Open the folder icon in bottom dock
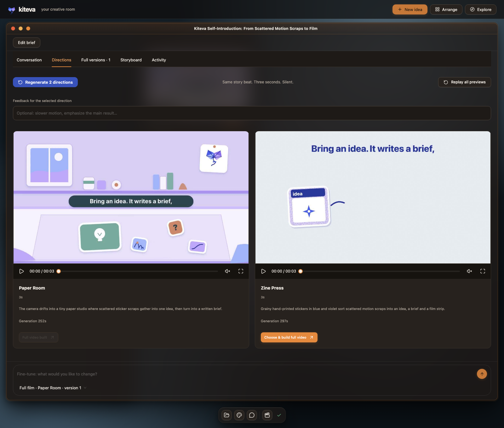Image resolution: width=504 pixels, height=428 pixels. click(x=226, y=415)
